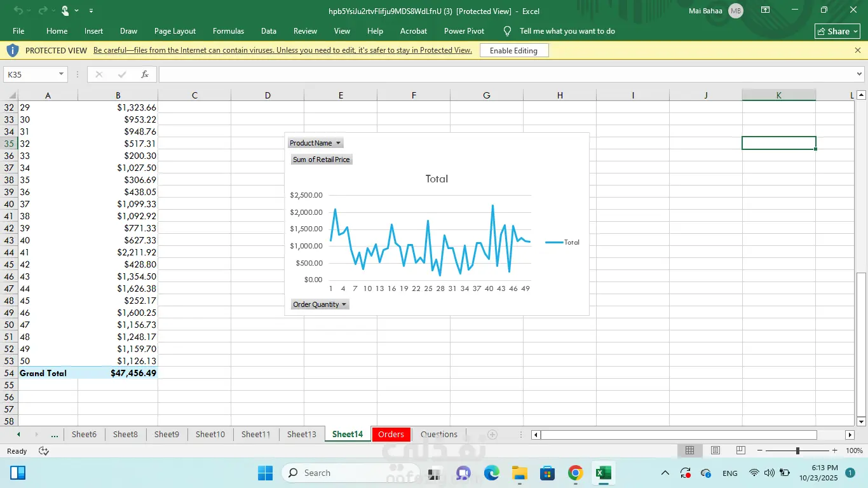The image size is (868, 488).
Task: Click the Touch/Mouse Mode icon
Action: pos(65,11)
